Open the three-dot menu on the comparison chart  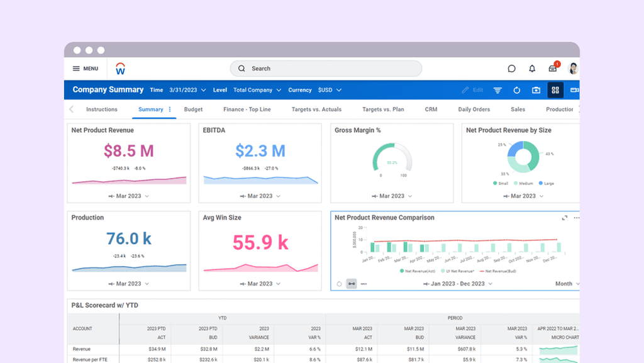(x=576, y=218)
